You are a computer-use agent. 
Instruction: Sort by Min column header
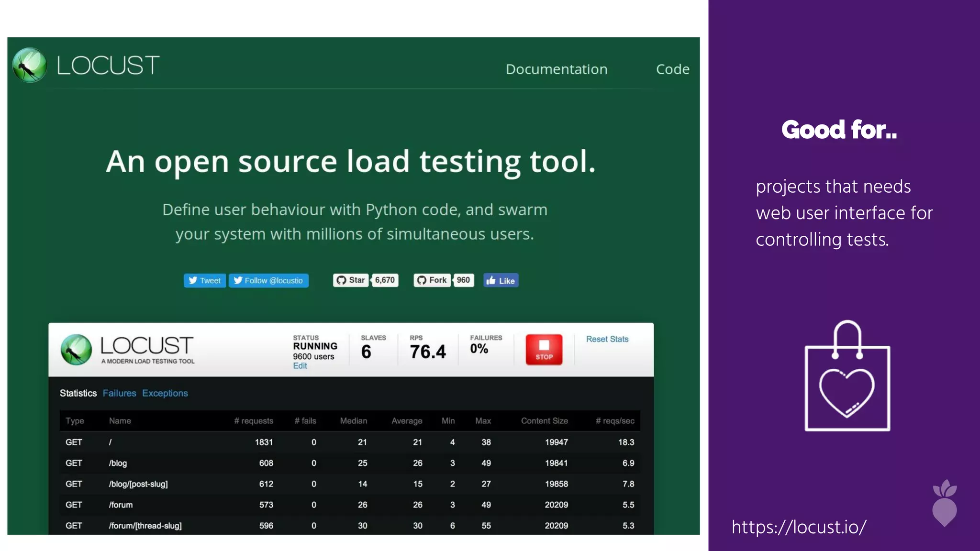pos(448,421)
